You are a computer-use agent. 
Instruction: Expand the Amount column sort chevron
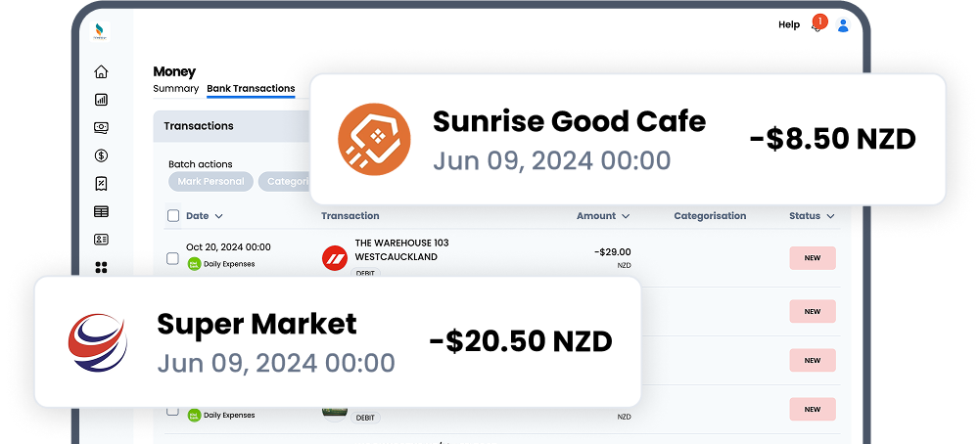pyautogui.click(x=626, y=216)
